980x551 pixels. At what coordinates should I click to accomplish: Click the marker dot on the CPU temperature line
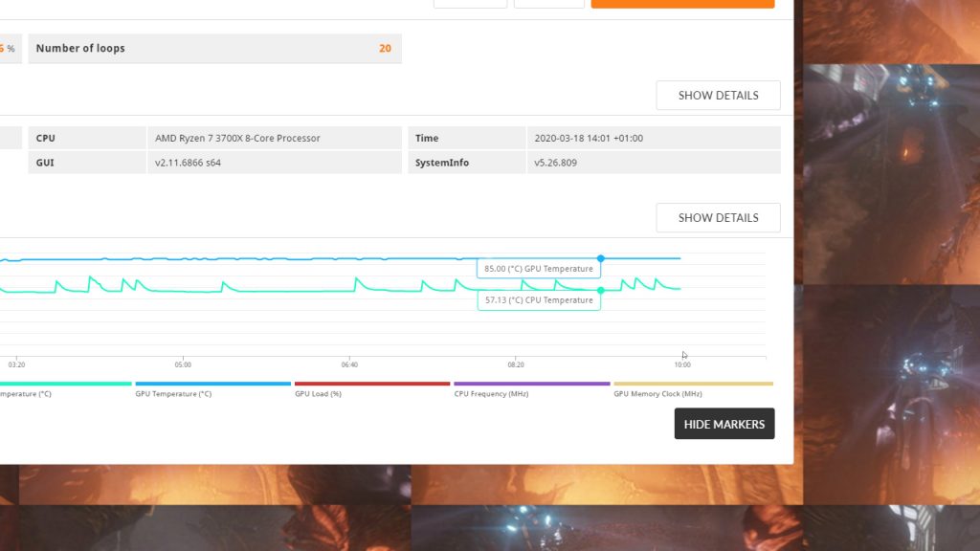coord(601,289)
